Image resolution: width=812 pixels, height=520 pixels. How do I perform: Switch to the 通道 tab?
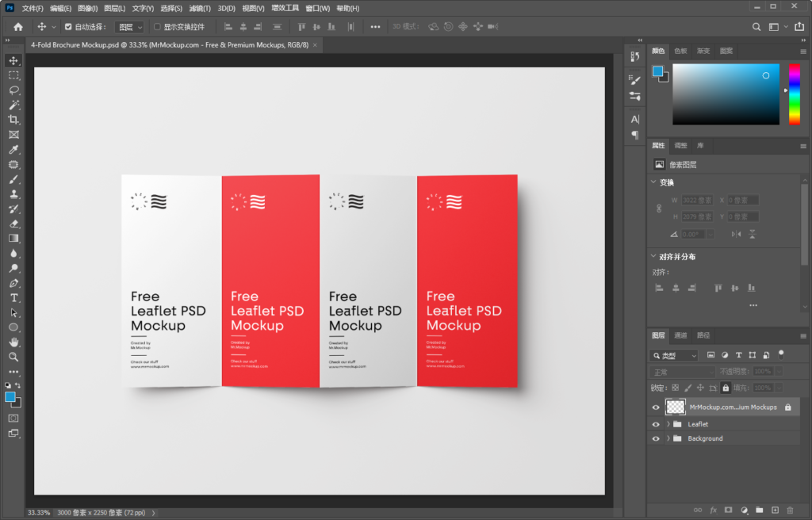coord(680,335)
